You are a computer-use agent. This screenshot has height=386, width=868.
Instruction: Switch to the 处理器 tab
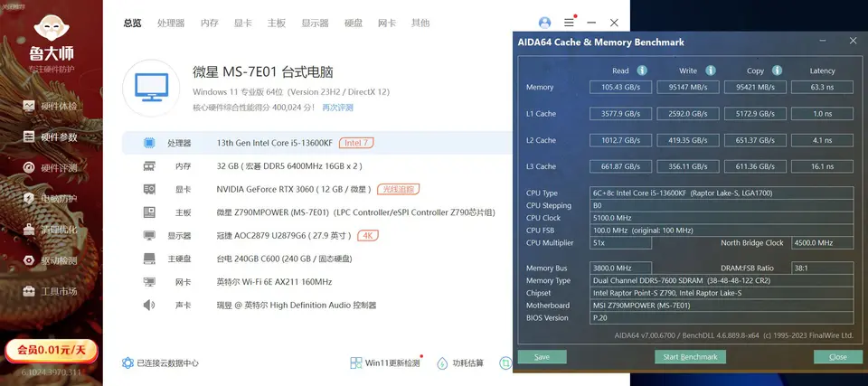coord(171,23)
